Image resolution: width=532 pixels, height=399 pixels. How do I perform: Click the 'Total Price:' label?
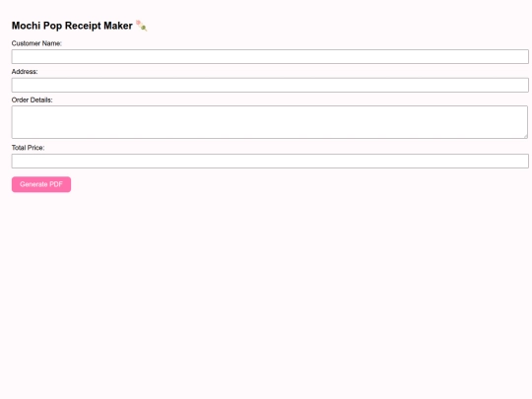(x=29, y=148)
